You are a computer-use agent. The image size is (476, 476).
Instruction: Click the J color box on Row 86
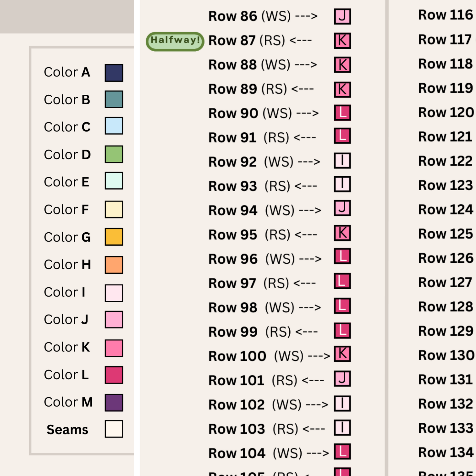tap(342, 16)
